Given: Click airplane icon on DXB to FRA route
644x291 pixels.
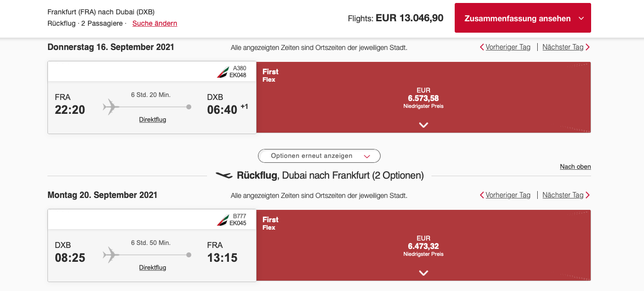Looking at the screenshot, I should tap(112, 254).
